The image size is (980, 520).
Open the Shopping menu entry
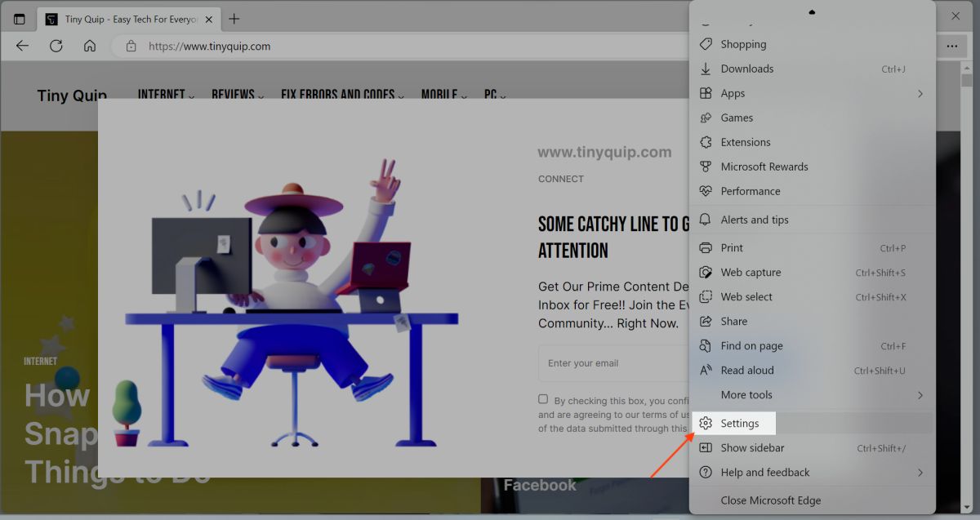[x=743, y=44]
